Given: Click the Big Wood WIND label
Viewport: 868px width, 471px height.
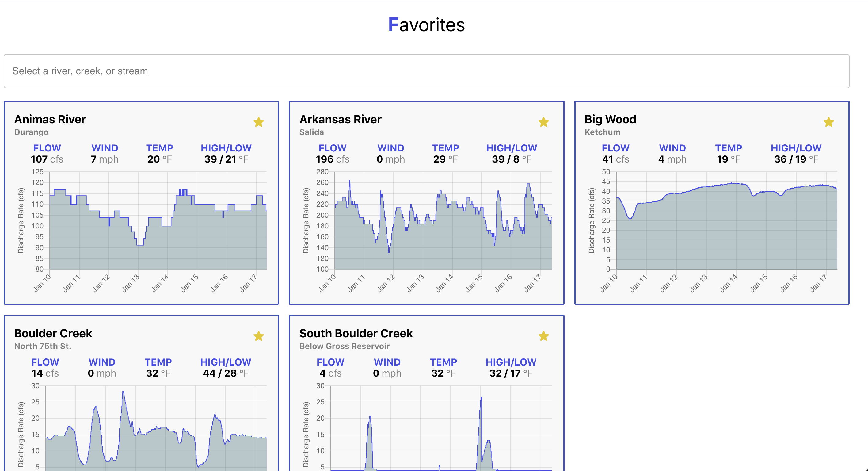Looking at the screenshot, I should [x=672, y=148].
